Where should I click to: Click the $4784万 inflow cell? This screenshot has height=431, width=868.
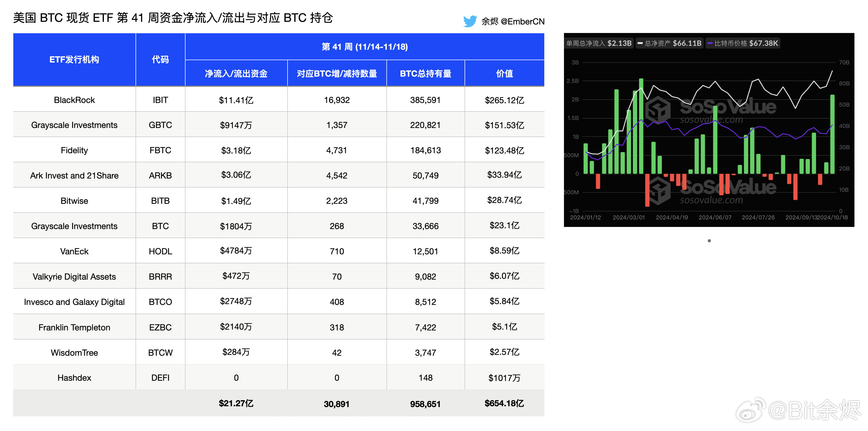236,251
